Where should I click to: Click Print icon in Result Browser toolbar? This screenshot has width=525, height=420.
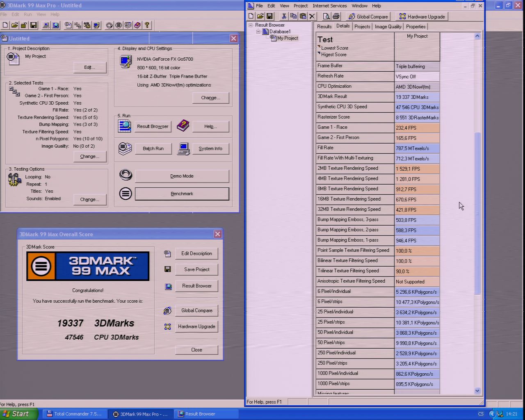(336, 16)
